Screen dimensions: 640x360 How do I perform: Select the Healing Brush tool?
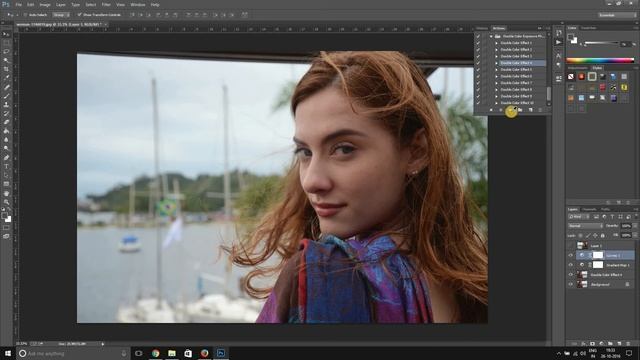tap(6, 87)
